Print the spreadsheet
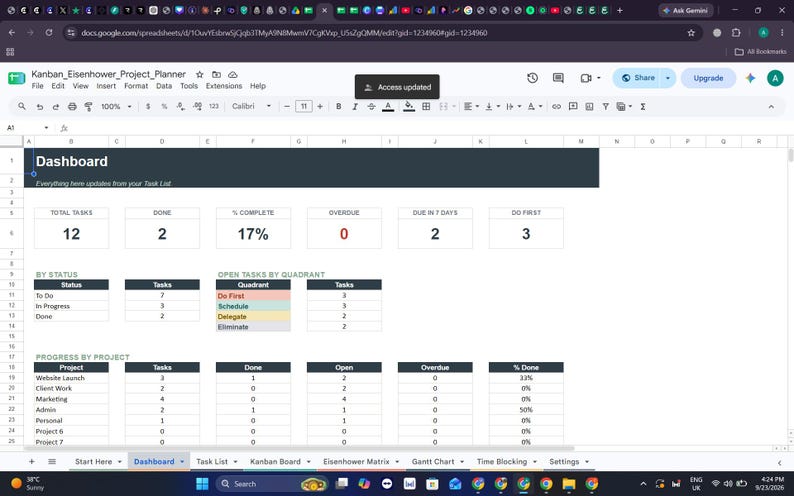Viewport: 794px width, 496px height. [x=72, y=106]
